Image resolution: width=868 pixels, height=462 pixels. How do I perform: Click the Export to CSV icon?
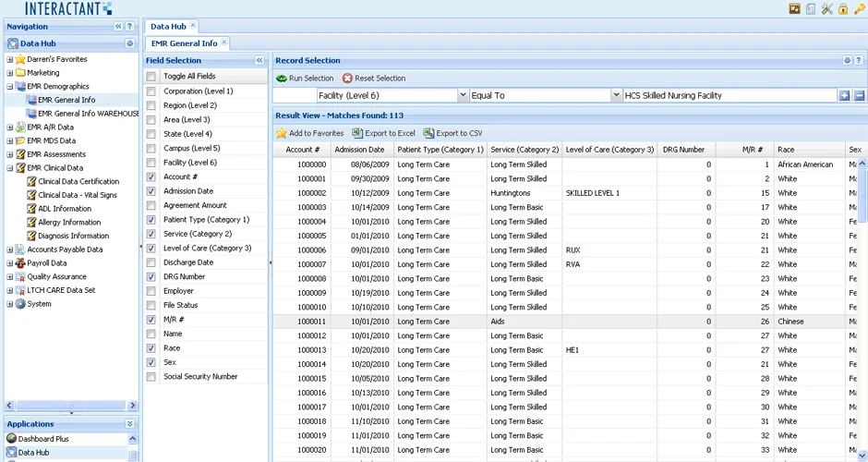coord(428,133)
